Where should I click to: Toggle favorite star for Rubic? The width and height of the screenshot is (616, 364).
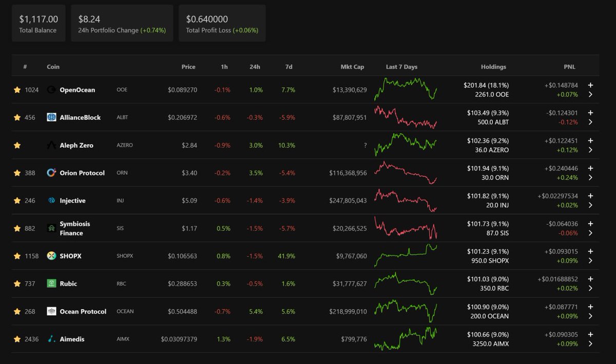17,284
